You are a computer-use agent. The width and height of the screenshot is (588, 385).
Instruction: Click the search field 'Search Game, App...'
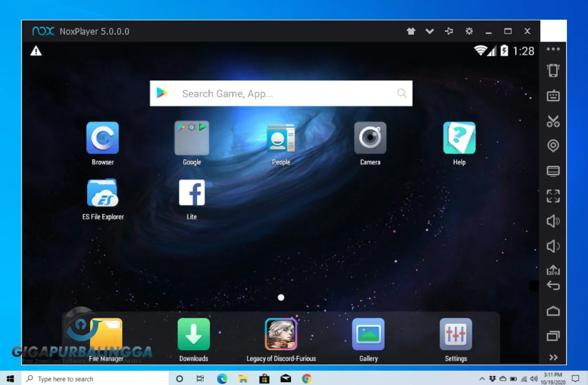(281, 93)
